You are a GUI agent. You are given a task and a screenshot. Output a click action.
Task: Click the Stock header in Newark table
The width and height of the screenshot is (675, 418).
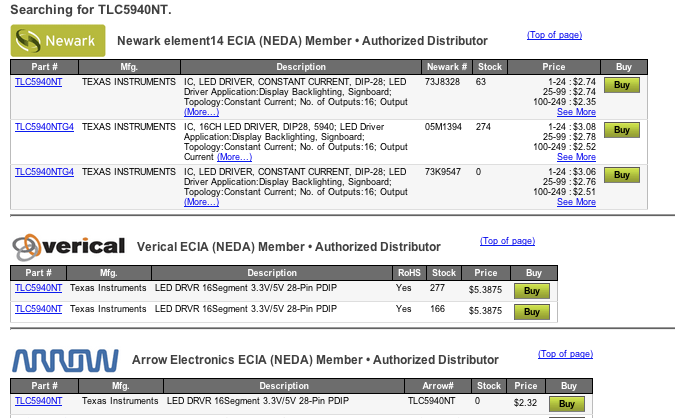coord(490,67)
